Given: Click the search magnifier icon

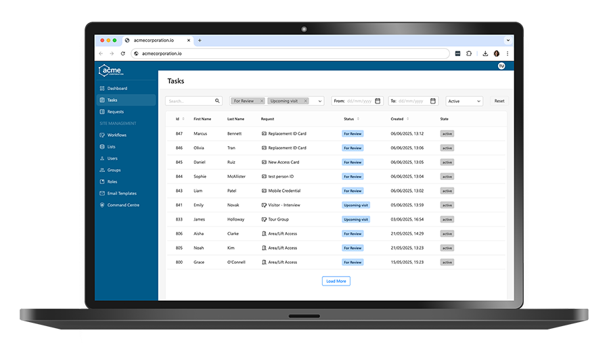Looking at the screenshot, I should pyautogui.click(x=217, y=101).
